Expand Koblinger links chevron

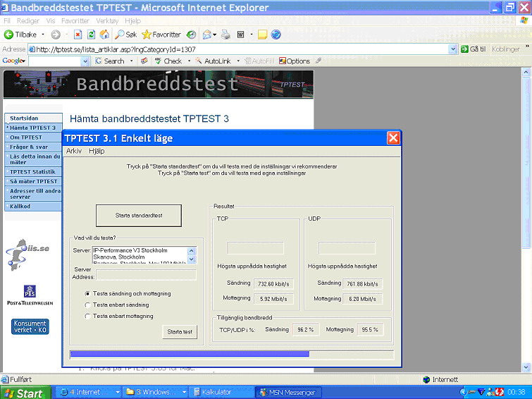(527, 47)
